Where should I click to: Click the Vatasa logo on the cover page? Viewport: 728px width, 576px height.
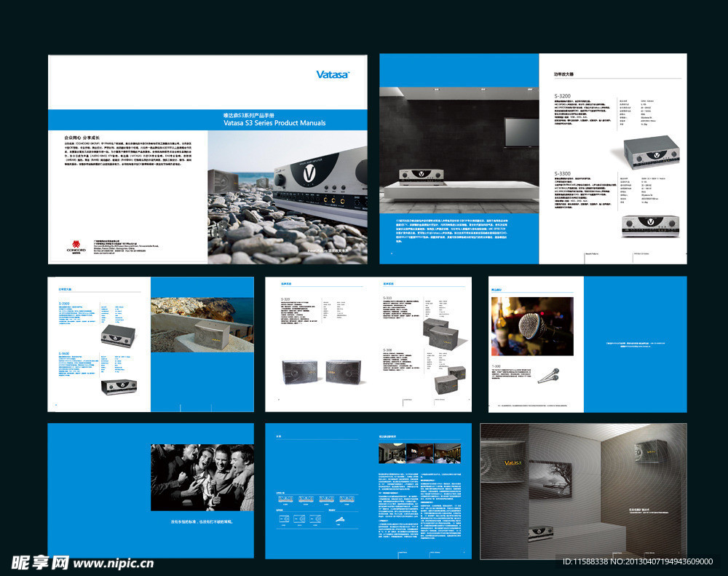pos(333,74)
